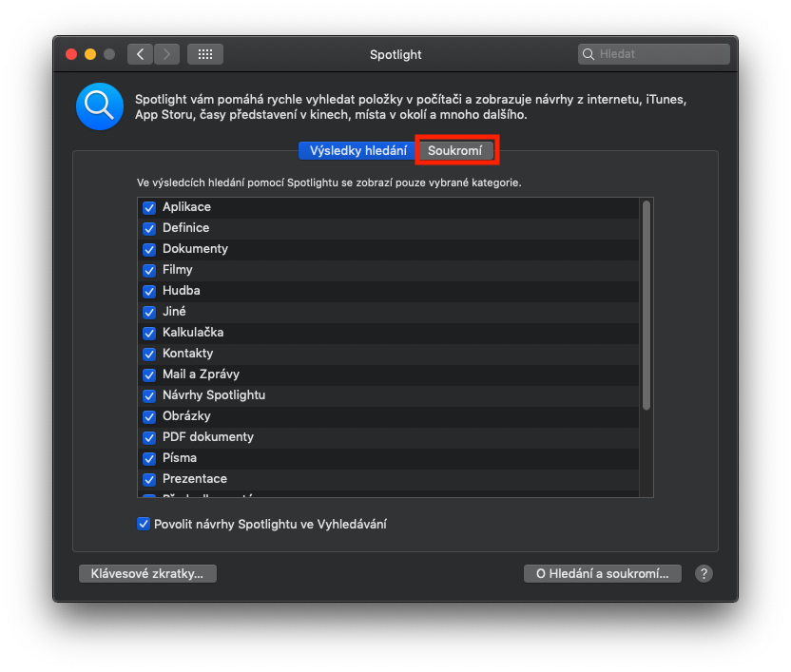Viewport: 791px width, 672px height.
Task: Show all preferences via the grid icon
Action: (x=205, y=54)
